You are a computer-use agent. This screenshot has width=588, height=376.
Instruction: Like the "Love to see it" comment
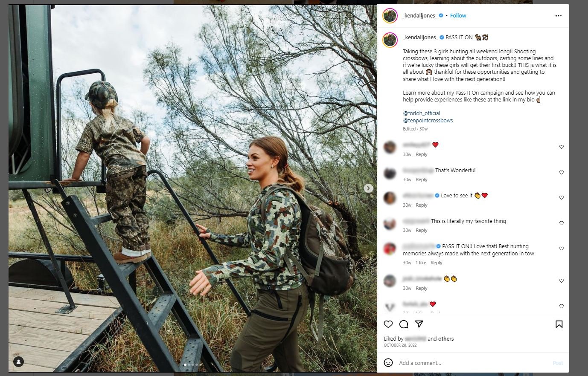coord(562,198)
